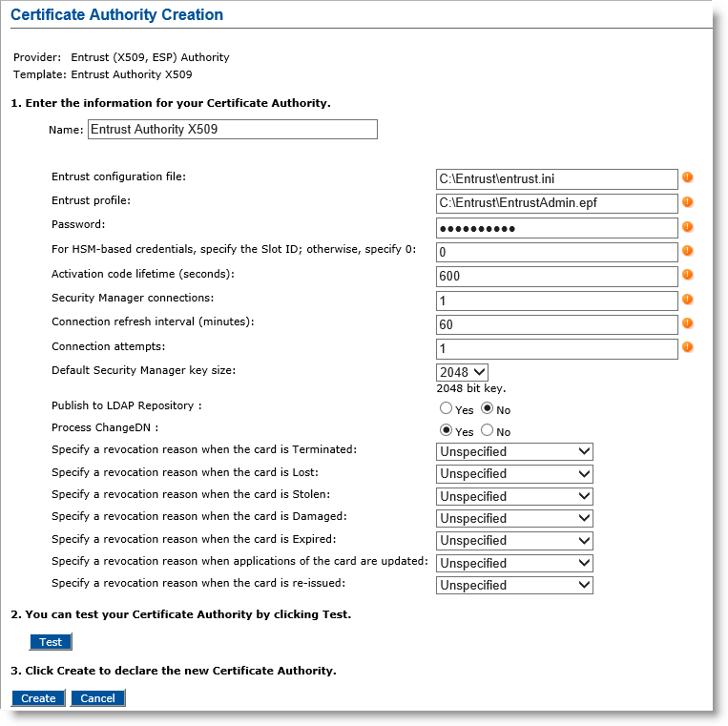The width and height of the screenshot is (728, 726).
Task: Open the Default Security Manager key size dropdown
Action: [462, 372]
